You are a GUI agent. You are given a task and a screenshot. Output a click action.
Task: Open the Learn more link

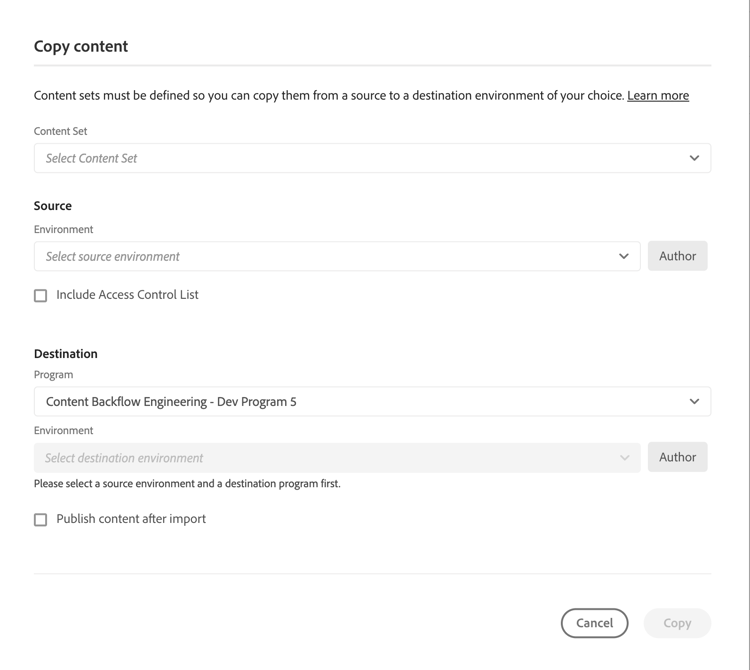click(658, 96)
